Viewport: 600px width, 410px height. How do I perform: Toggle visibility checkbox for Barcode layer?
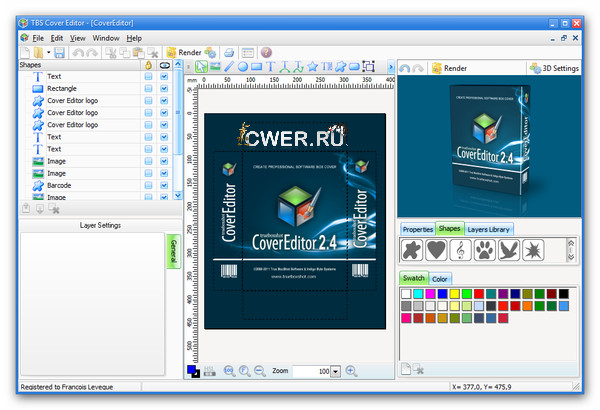point(165,185)
